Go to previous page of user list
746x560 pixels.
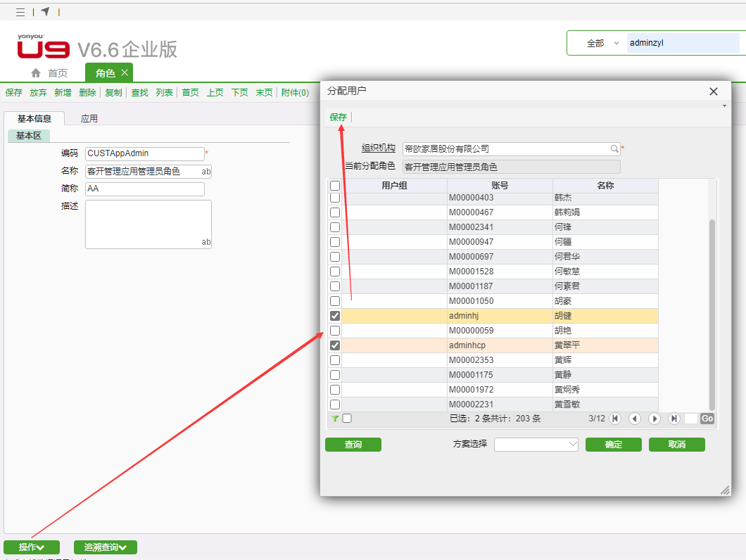pyautogui.click(x=635, y=419)
